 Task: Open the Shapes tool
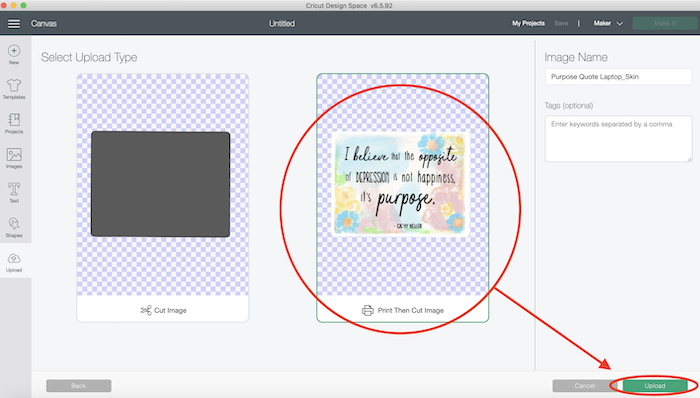(x=14, y=227)
